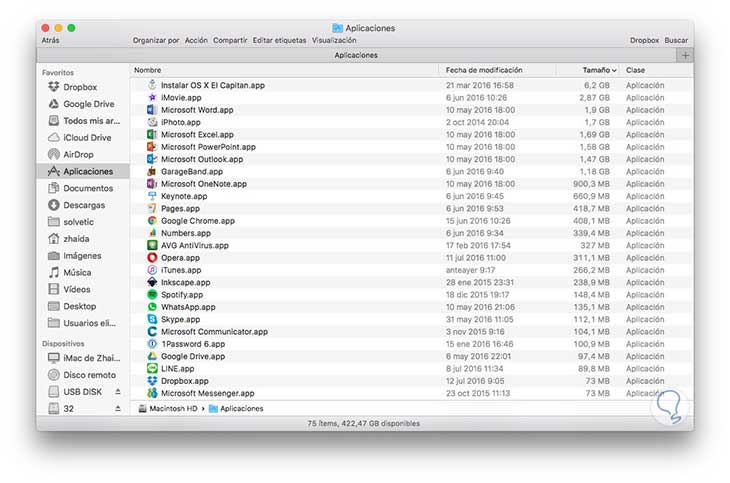Select Pages.app in the list
Screen dimensions: 730x483
(411, 208)
